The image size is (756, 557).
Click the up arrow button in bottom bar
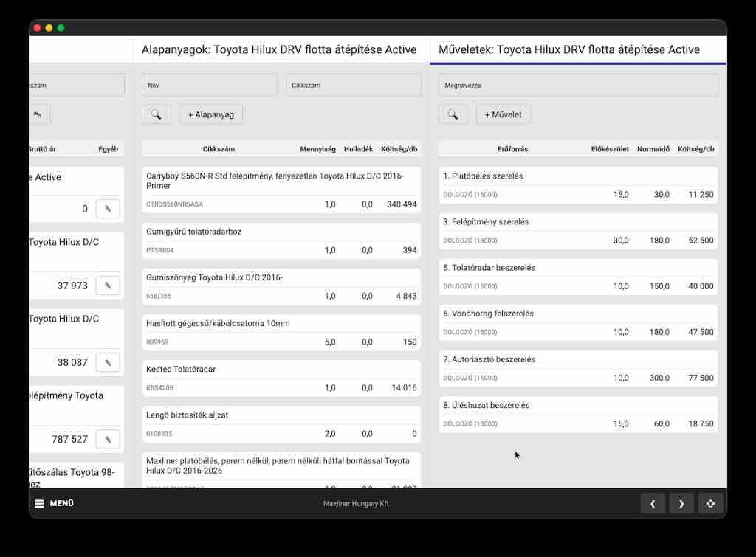(709, 504)
